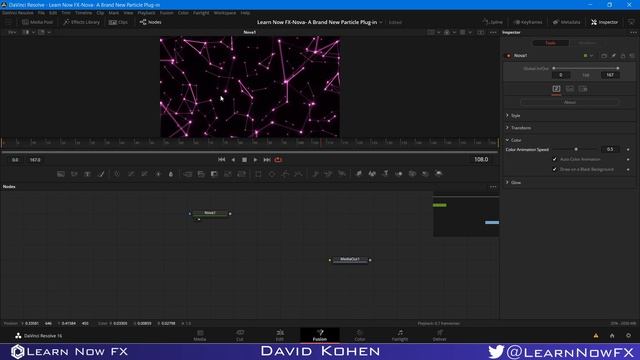Disable the Auto Color Animation checkbox

[x=554, y=159]
